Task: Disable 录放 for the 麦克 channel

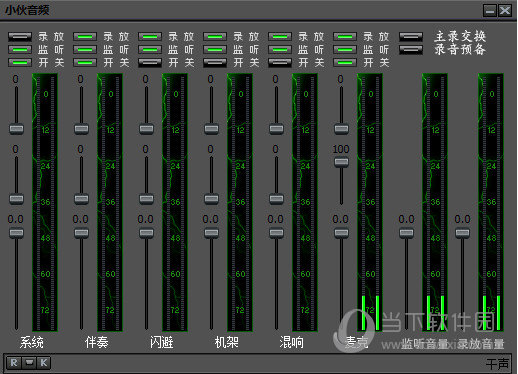Action: 345,36
